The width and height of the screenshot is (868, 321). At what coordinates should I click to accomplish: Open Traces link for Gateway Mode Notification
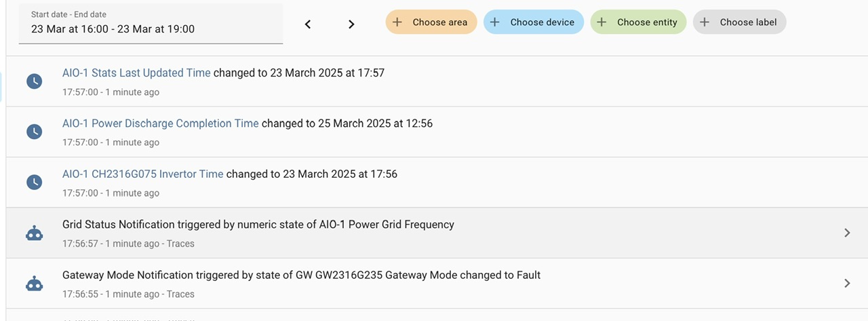(x=180, y=294)
